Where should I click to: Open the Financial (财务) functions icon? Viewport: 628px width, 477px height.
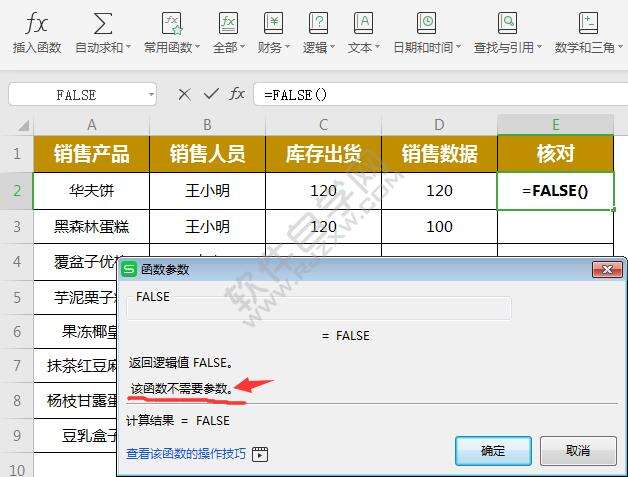[x=274, y=23]
